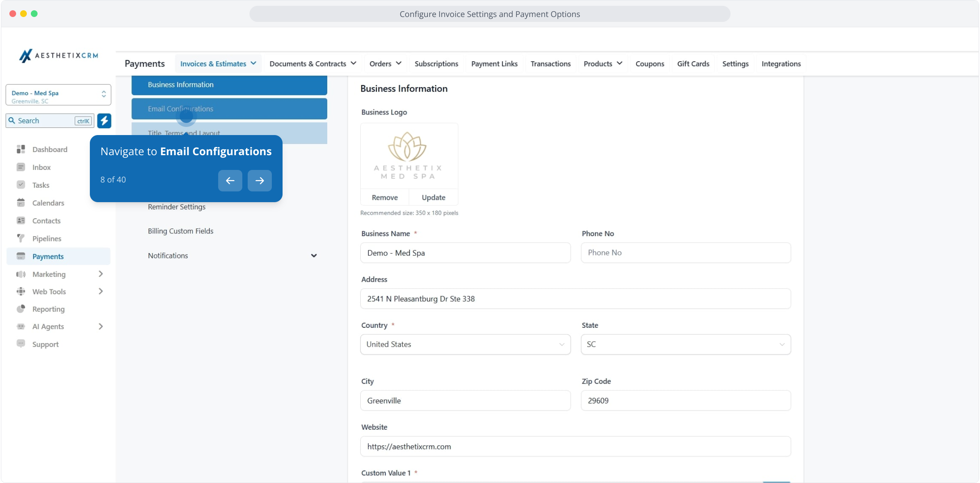The image size is (980, 483).
Task: Open the Demo - Med Spa account switcher
Action: [x=58, y=95]
